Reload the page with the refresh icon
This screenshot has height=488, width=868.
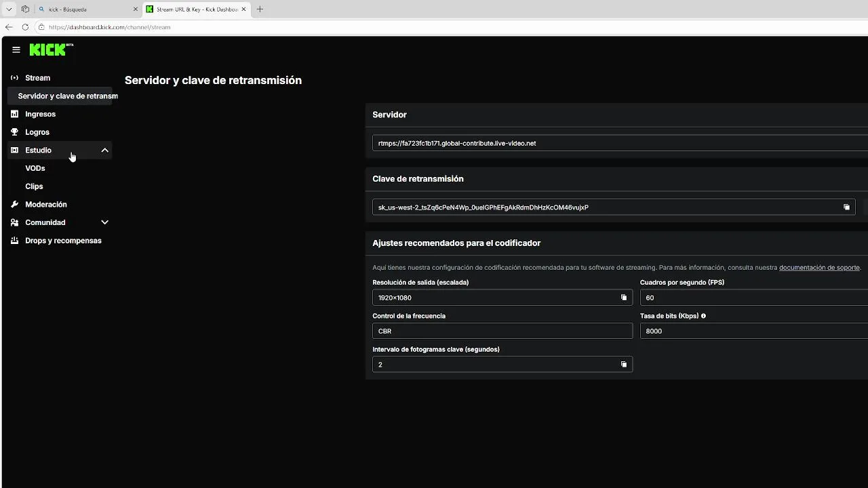pyautogui.click(x=25, y=27)
